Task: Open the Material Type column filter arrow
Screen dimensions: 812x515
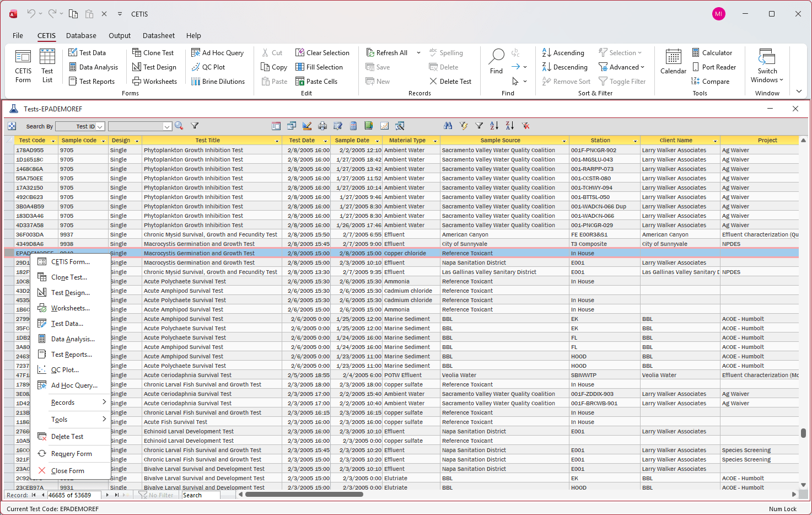Action: coord(435,141)
